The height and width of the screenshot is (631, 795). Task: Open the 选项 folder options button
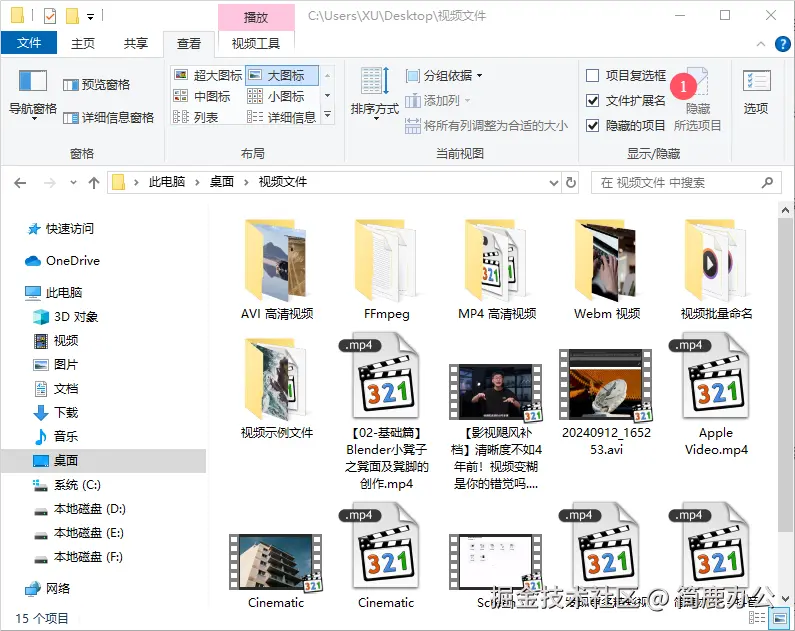click(x=756, y=92)
